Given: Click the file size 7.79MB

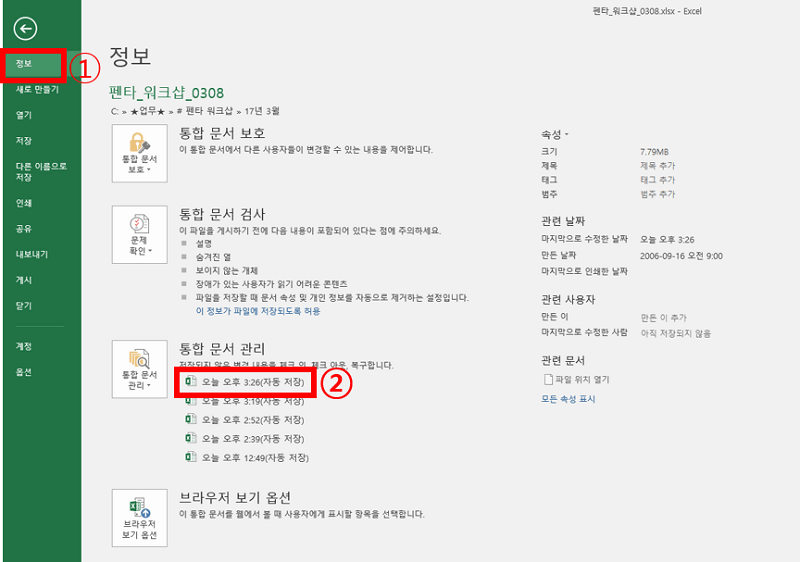Looking at the screenshot, I should point(654,152).
